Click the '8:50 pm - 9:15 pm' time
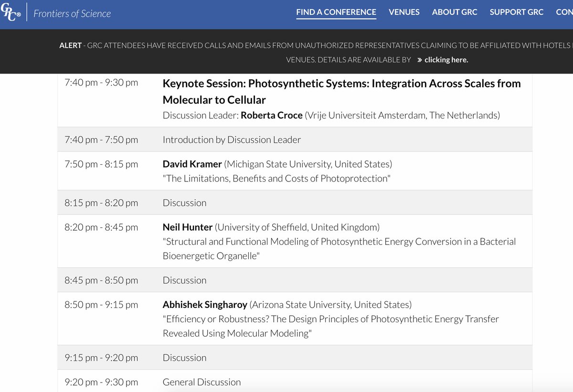This screenshot has height=392, width=573. pyautogui.click(x=101, y=305)
